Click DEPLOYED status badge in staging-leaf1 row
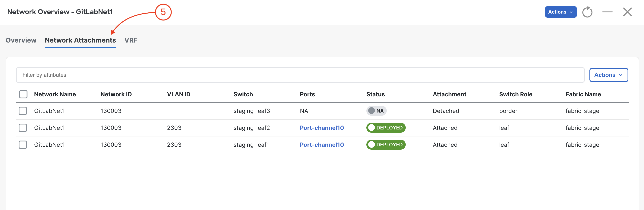Image resolution: width=644 pixels, height=210 pixels. click(386, 145)
